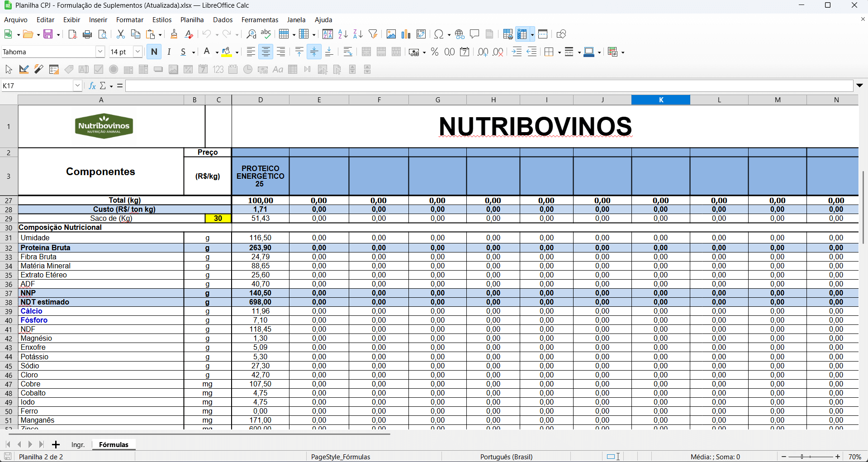Open paste options dropdown arrow
868x462 pixels.
click(x=160, y=35)
